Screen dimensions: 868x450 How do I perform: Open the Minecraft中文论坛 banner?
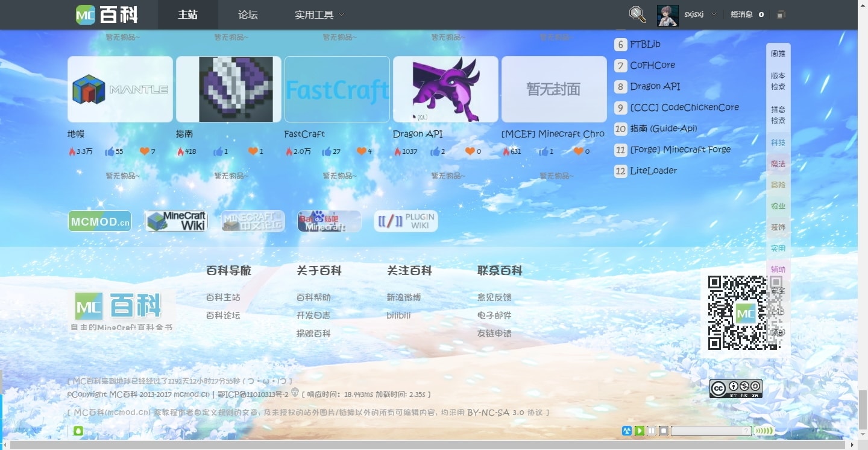tap(253, 221)
